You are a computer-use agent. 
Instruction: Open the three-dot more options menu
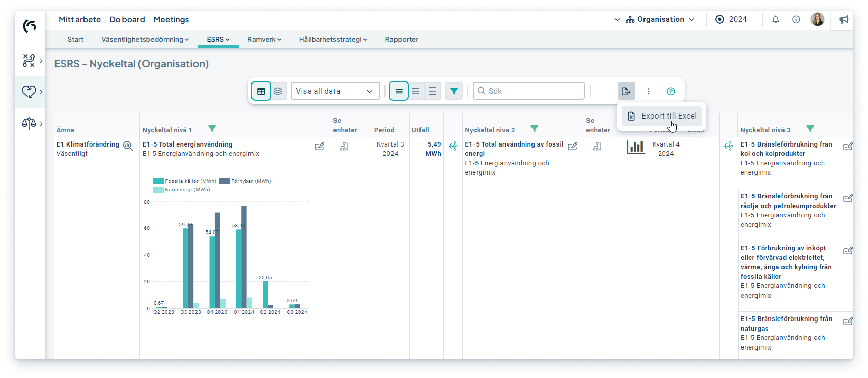649,91
